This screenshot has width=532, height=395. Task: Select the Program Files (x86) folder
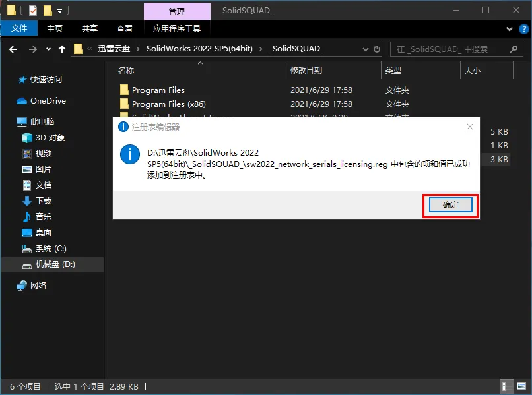pos(168,104)
